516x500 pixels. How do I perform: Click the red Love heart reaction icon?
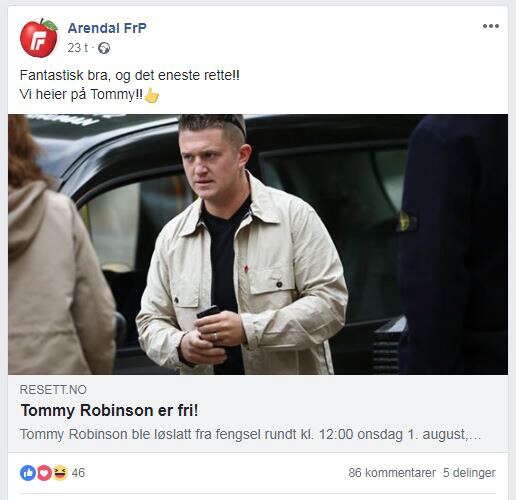[44, 473]
